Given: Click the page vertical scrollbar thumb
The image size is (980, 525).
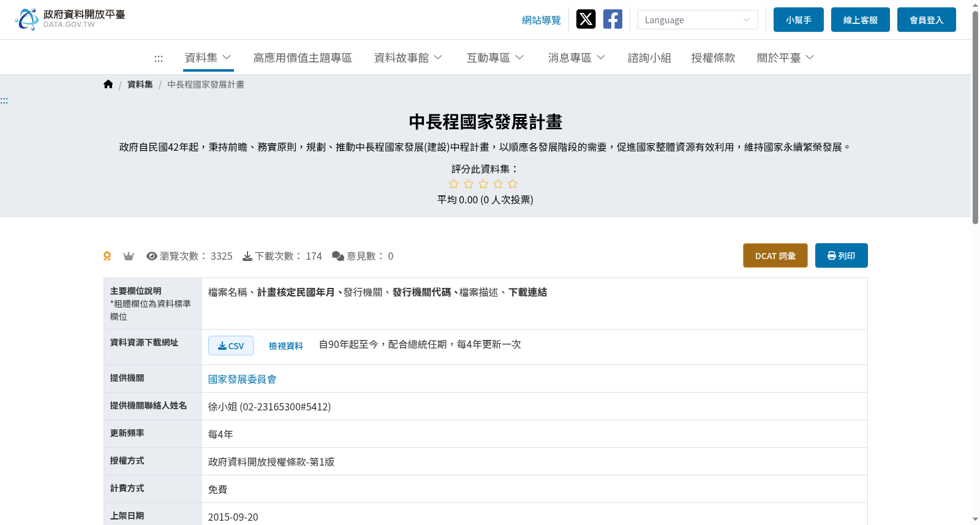Looking at the screenshot, I should tap(975, 116).
